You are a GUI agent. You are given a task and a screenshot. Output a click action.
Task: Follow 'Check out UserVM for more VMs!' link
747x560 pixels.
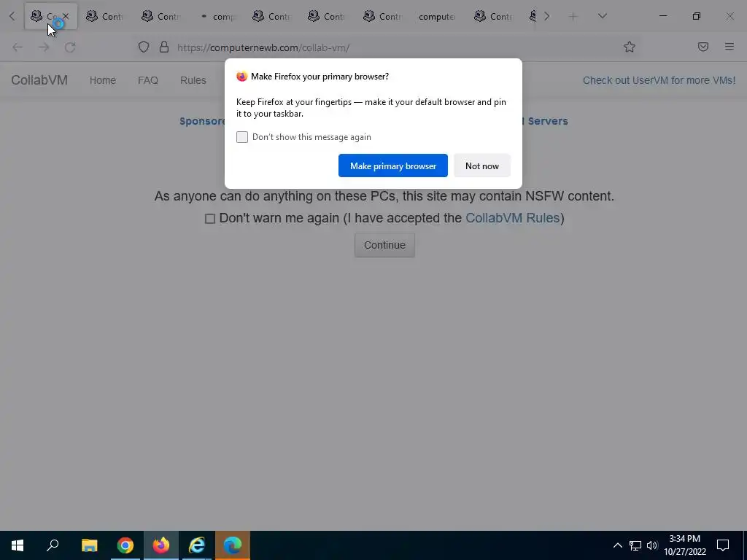click(x=659, y=80)
